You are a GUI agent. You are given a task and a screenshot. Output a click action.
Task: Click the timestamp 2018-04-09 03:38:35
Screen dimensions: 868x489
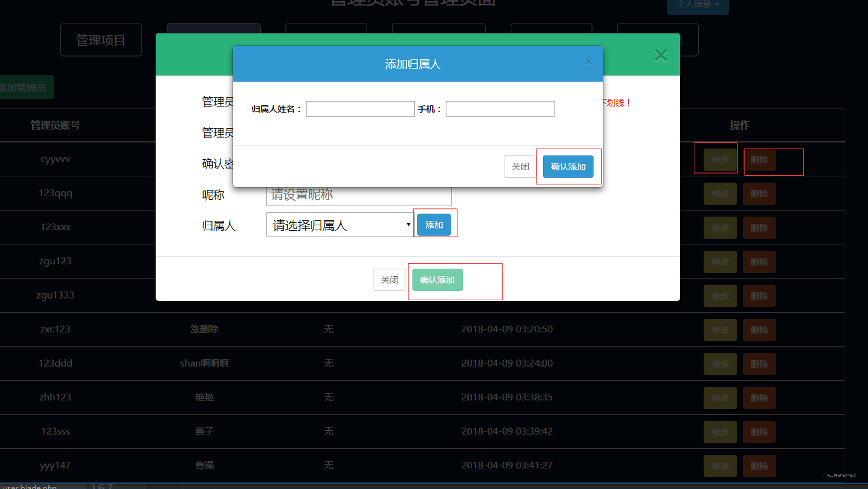click(x=507, y=397)
